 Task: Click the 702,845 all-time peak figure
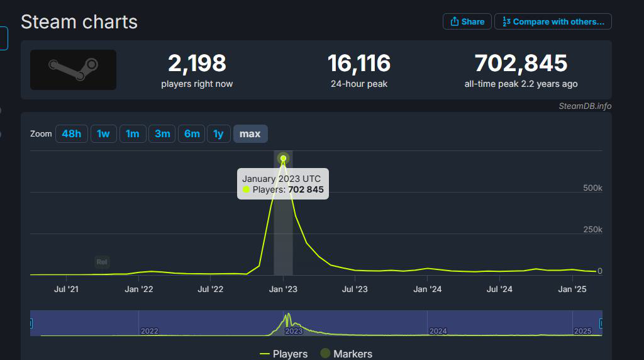(x=521, y=64)
